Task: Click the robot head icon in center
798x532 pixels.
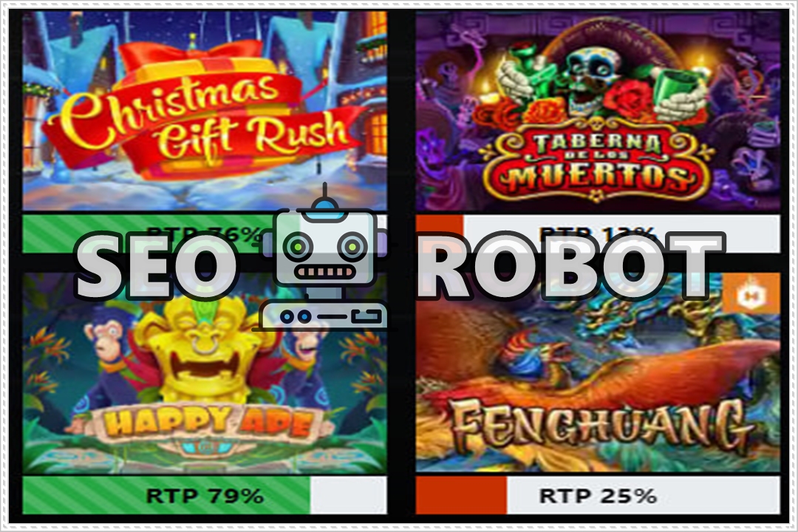Action: [x=324, y=250]
